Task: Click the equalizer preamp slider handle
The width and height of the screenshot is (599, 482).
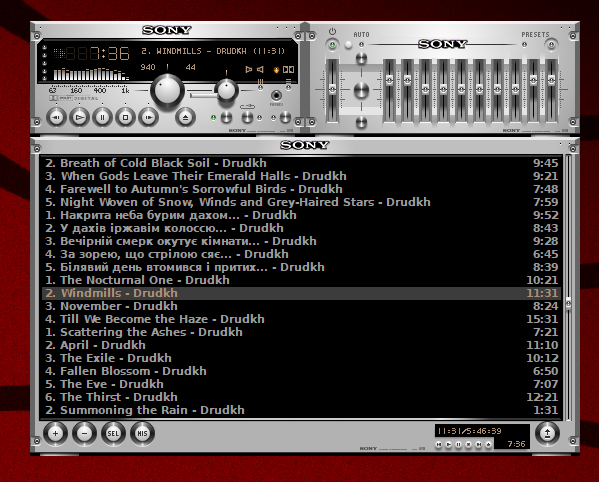Action: pos(332,89)
